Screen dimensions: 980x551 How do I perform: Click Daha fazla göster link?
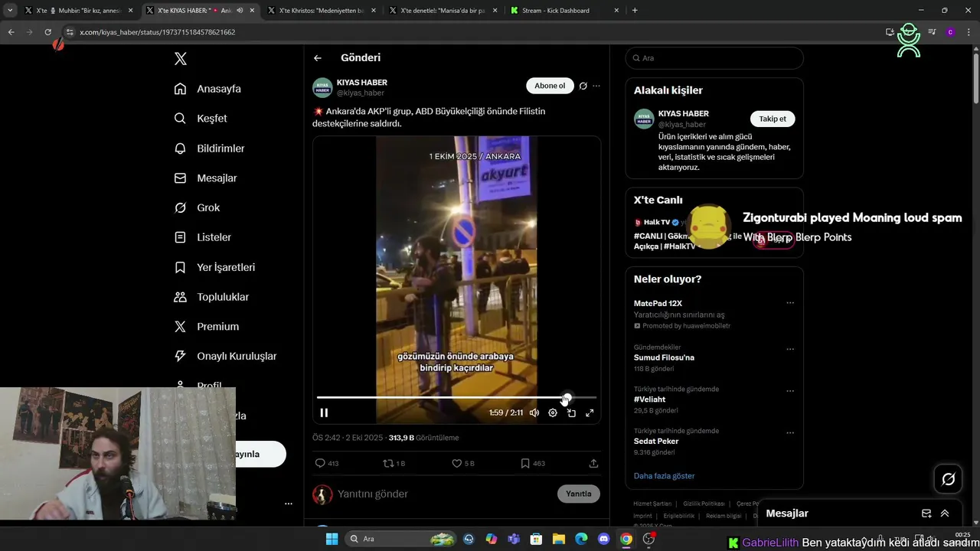pos(664,476)
